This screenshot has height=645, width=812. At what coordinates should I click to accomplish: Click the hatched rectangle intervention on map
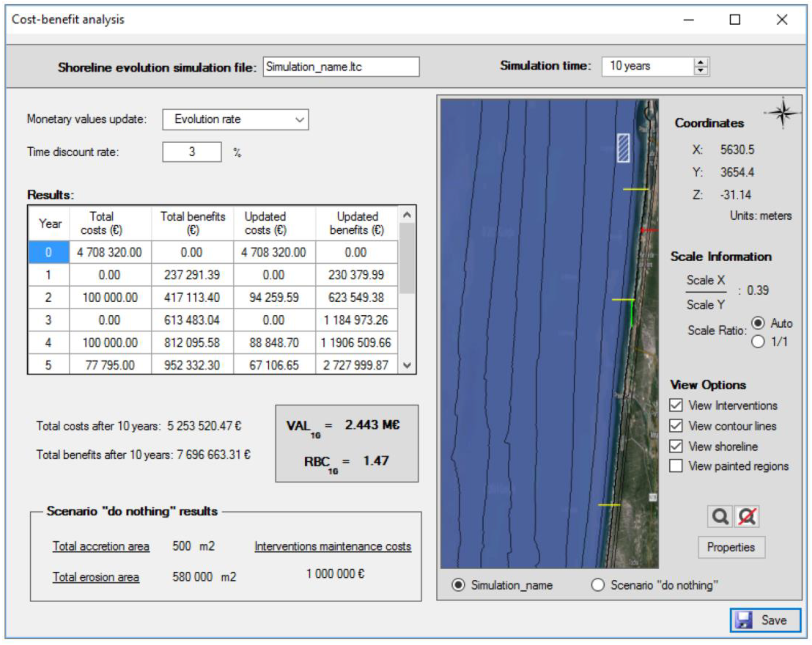pyautogui.click(x=623, y=148)
